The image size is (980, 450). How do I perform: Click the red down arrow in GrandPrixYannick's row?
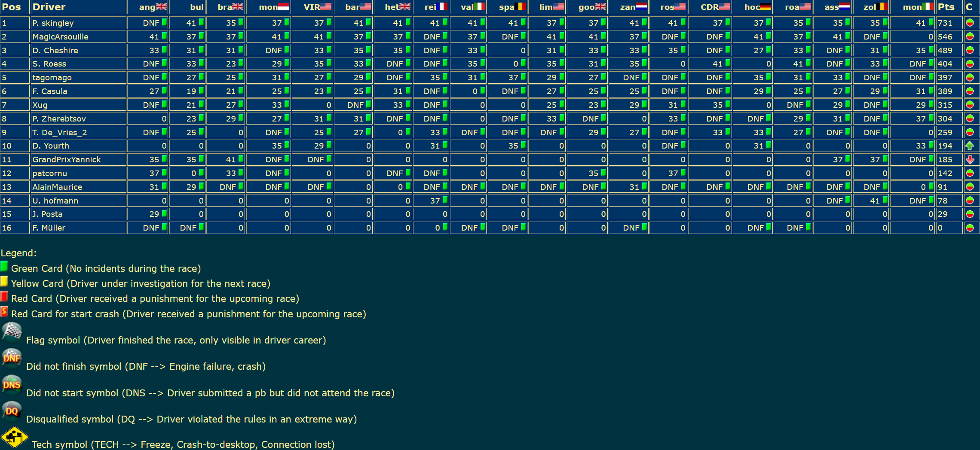(969, 160)
